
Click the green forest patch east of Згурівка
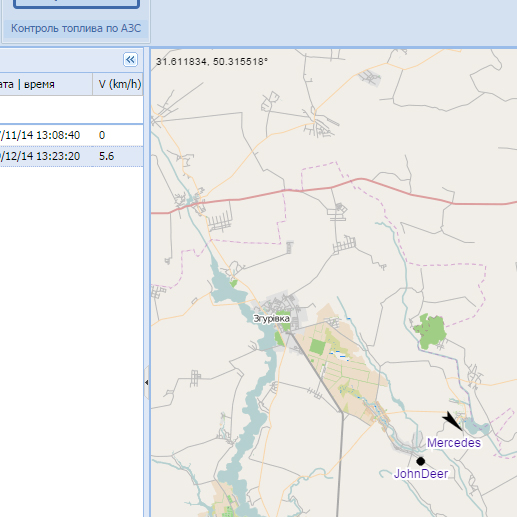click(430, 331)
